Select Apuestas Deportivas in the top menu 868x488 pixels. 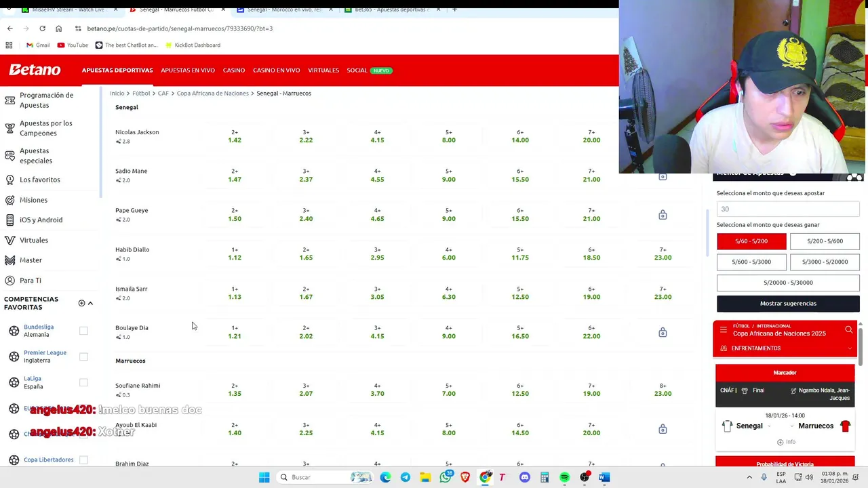(x=117, y=70)
